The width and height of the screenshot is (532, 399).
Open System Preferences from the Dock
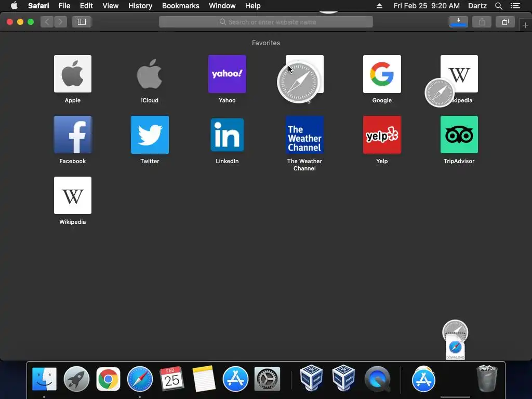click(267, 379)
